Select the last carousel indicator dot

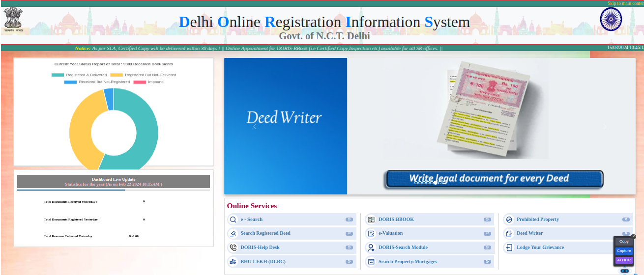[444, 183]
